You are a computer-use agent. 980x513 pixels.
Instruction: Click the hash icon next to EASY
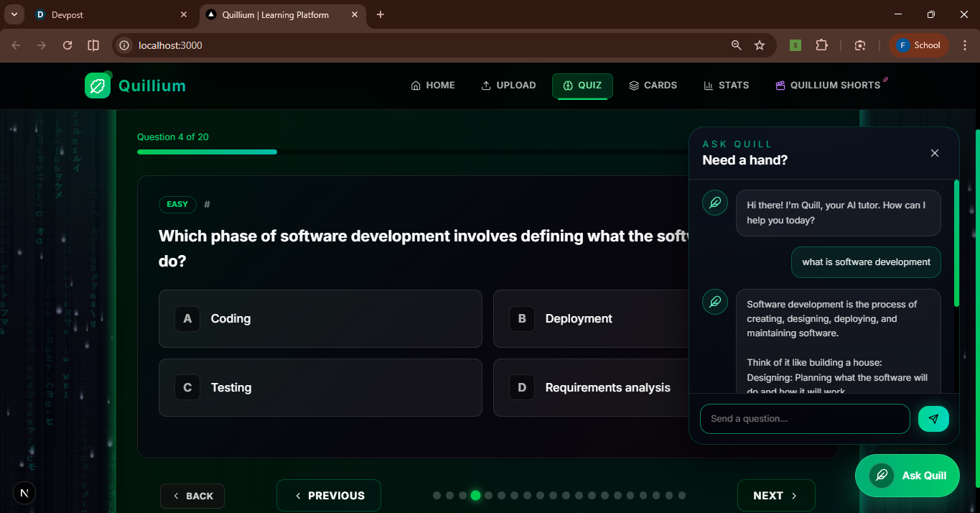click(207, 204)
